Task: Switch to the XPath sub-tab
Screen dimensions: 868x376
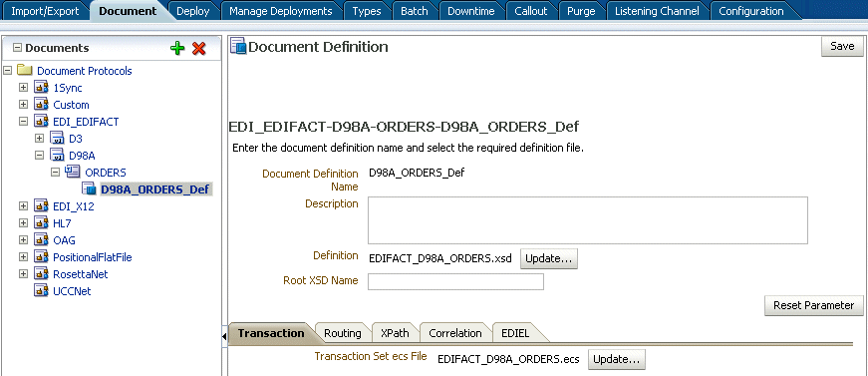Action: (395, 333)
